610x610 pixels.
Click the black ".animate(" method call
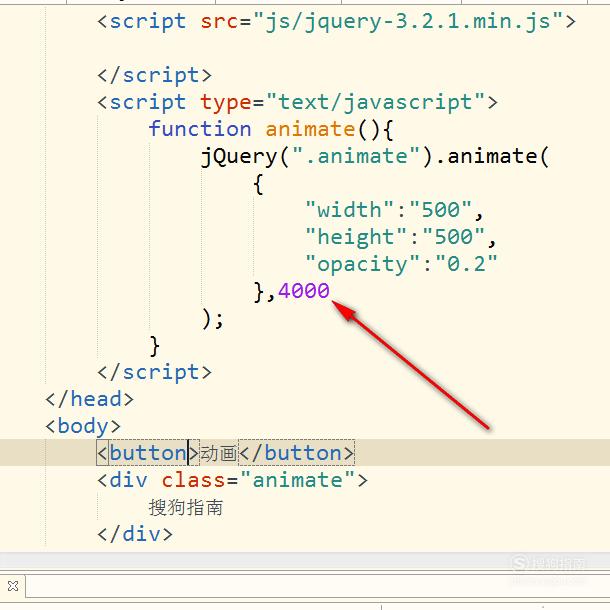coord(493,156)
